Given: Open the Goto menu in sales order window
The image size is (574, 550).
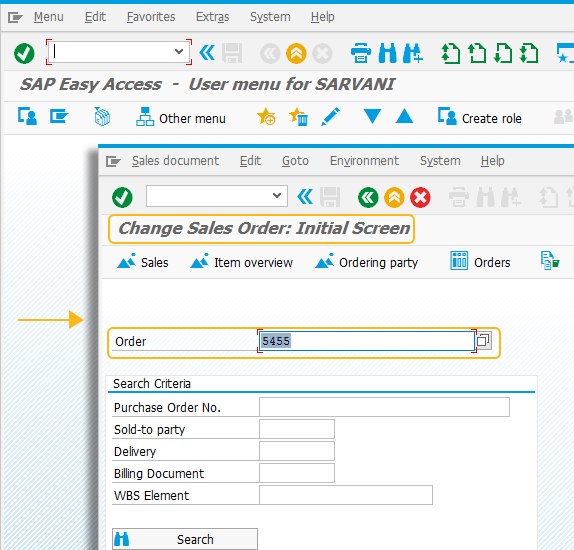Looking at the screenshot, I should pyautogui.click(x=295, y=161).
